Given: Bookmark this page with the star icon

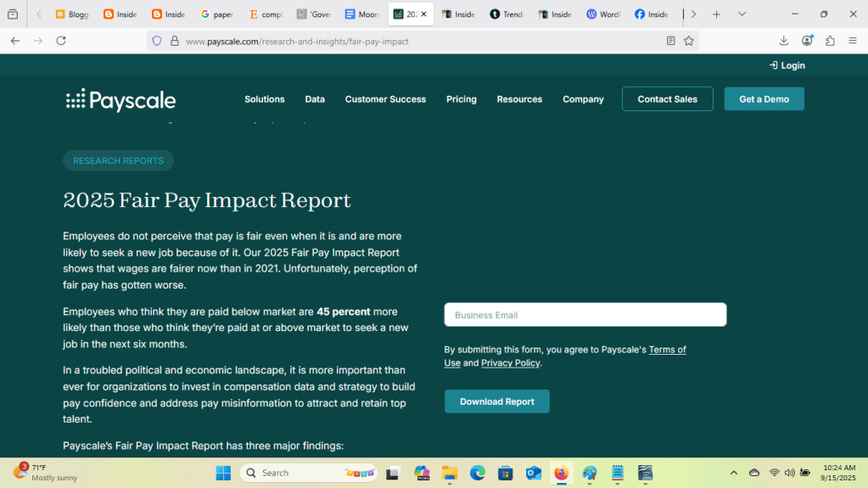Looking at the screenshot, I should [x=689, y=41].
